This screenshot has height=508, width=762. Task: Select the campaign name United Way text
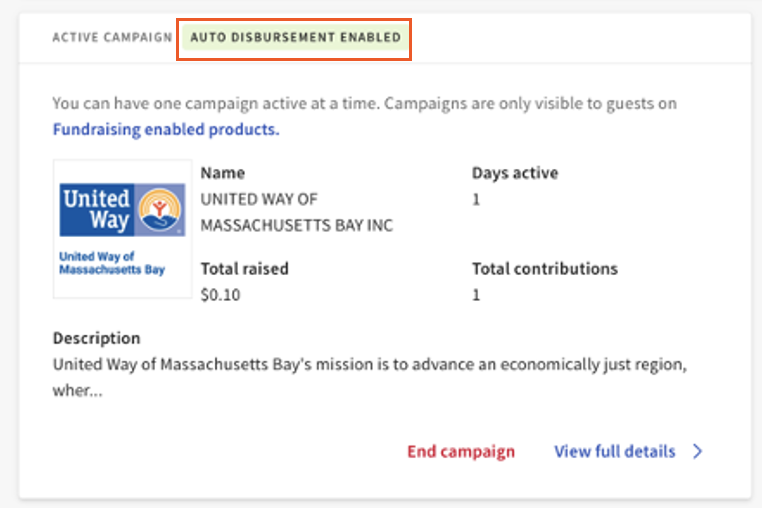point(259,199)
